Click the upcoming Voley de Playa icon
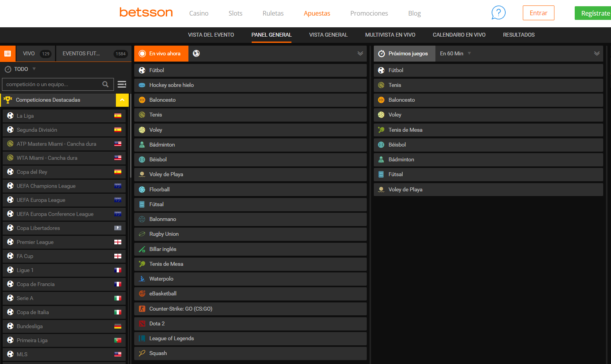Viewport: 611px width, 364px height. tap(381, 189)
